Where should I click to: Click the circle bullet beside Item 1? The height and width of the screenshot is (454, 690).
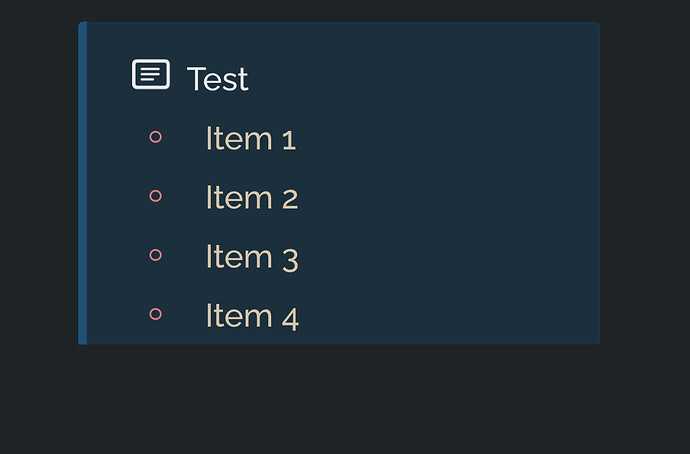click(155, 137)
